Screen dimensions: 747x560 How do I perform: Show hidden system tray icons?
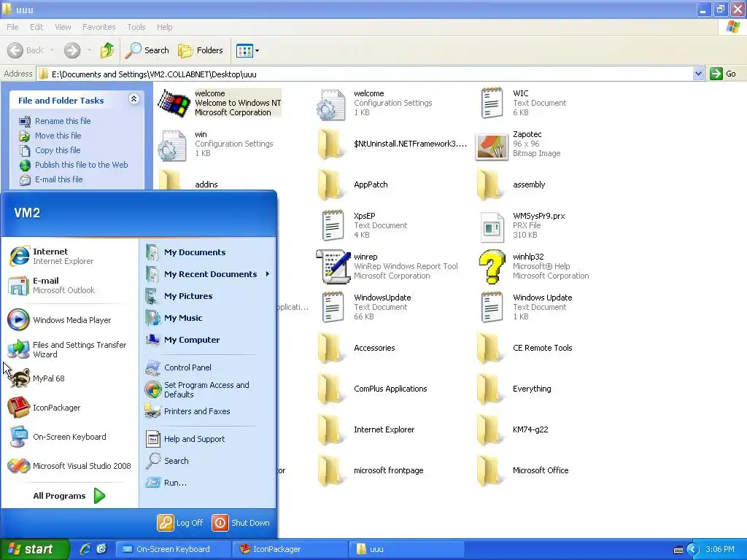coord(693,550)
